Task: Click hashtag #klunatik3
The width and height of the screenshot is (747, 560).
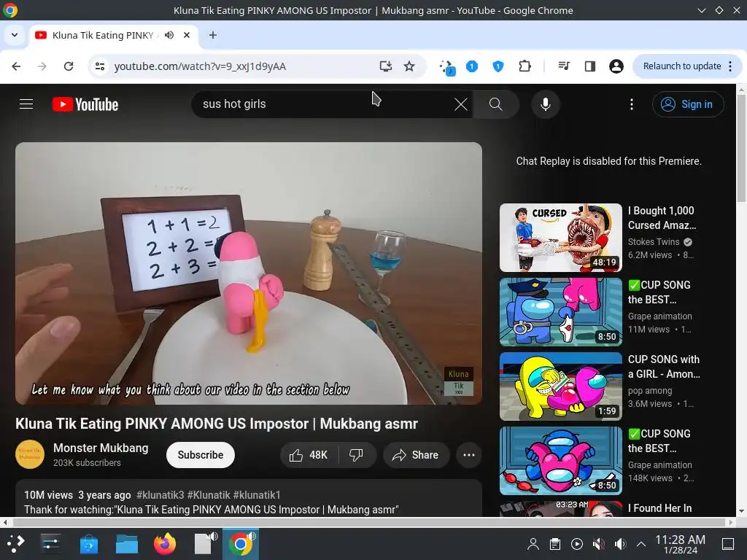Action: (x=160, y=495)
